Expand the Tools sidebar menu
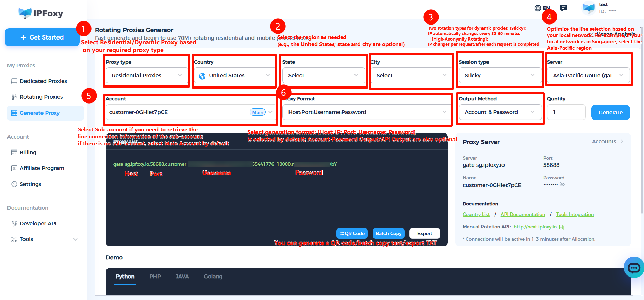 pos(76,239)
